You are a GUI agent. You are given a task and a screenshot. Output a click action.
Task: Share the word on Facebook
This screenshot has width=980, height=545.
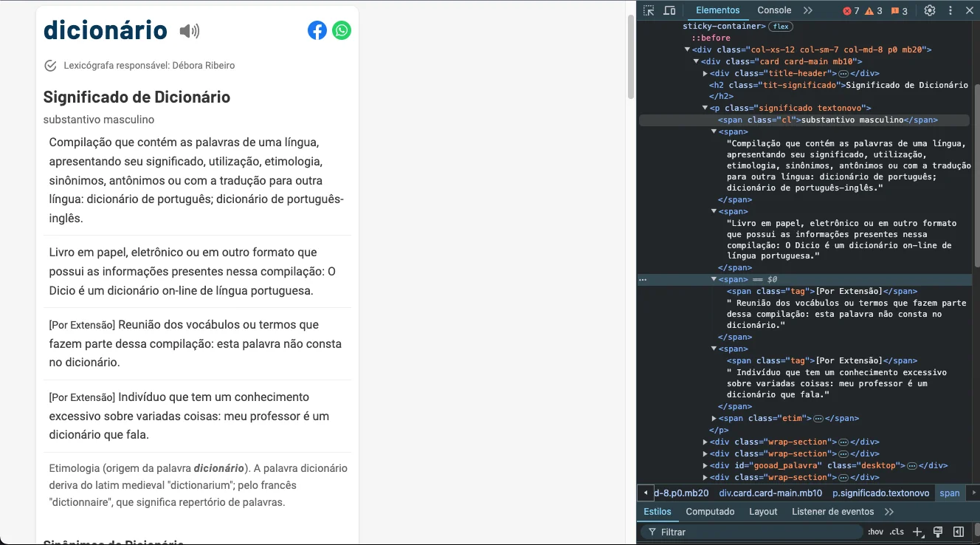[317, 30]
